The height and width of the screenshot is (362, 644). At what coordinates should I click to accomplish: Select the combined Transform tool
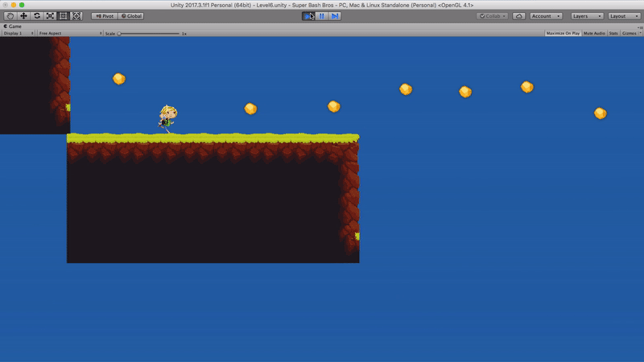[x=76, y=16]
